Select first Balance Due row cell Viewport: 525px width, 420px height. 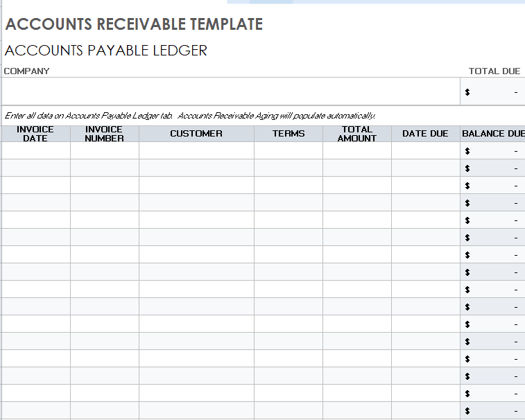click(493, 150)
